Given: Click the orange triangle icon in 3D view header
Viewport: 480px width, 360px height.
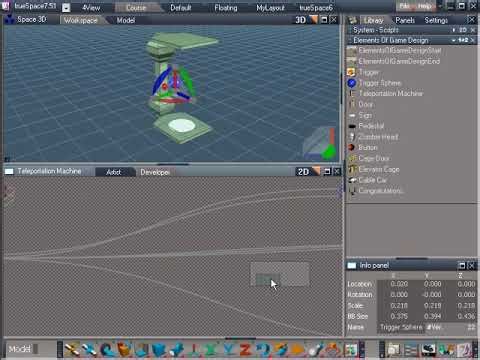Looking at the screenshot, I should 314,19.
